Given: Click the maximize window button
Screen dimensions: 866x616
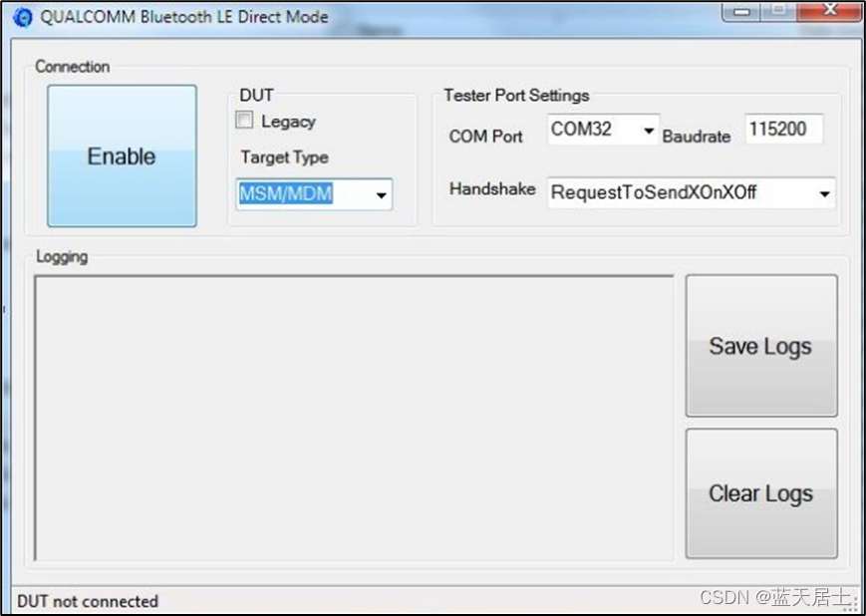Looking at the screenshot, I should tap(778, 11).
